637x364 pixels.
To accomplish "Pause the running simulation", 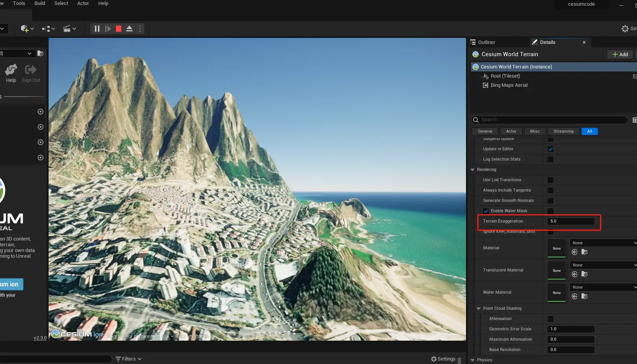I will click(x=97, y=29).
